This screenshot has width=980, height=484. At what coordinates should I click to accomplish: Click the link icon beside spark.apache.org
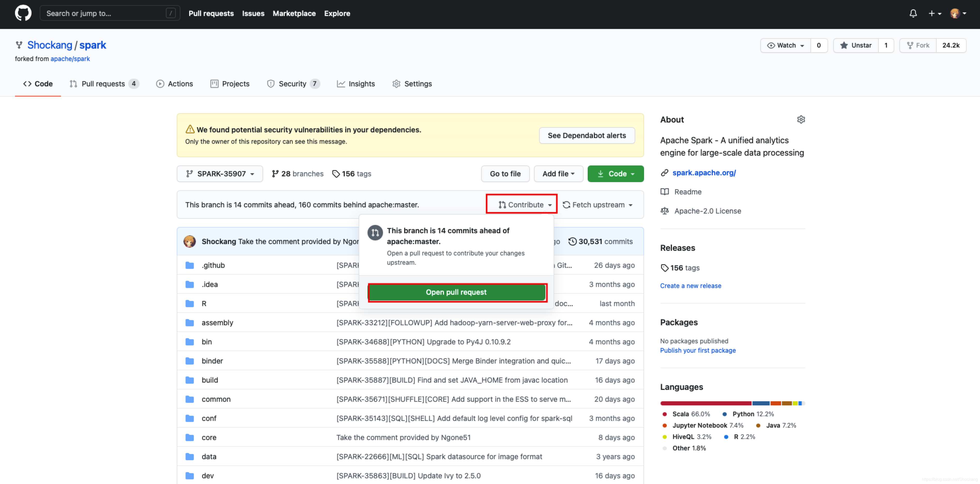click(664, 173)
